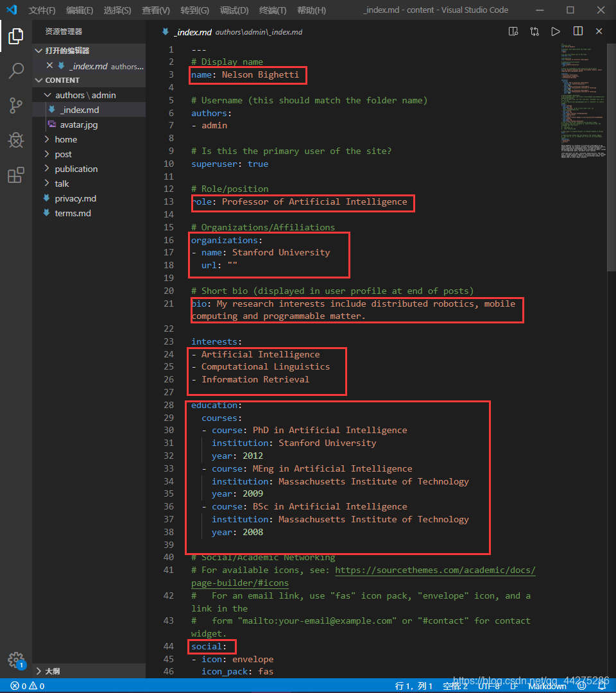This screenshot has width=616, height=693.
Task: Follow the sourcethemes.com icons documentation link
Action: pos(435,570)
